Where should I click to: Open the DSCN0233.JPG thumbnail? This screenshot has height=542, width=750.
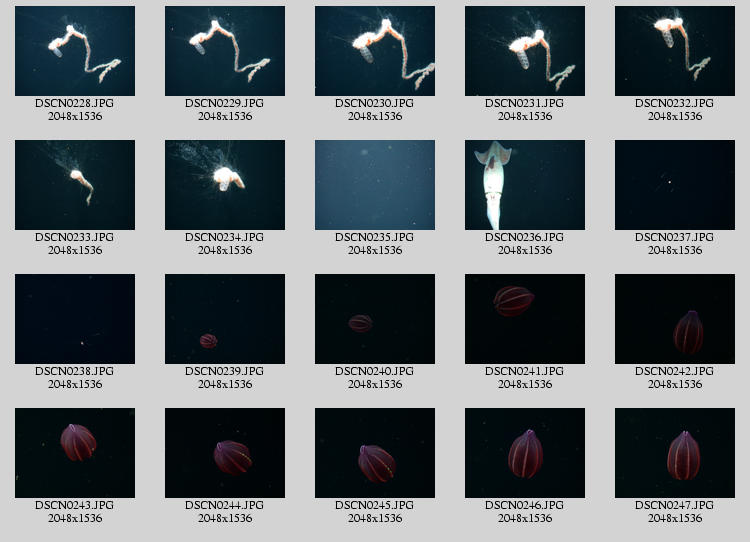(x=75, y=185)
